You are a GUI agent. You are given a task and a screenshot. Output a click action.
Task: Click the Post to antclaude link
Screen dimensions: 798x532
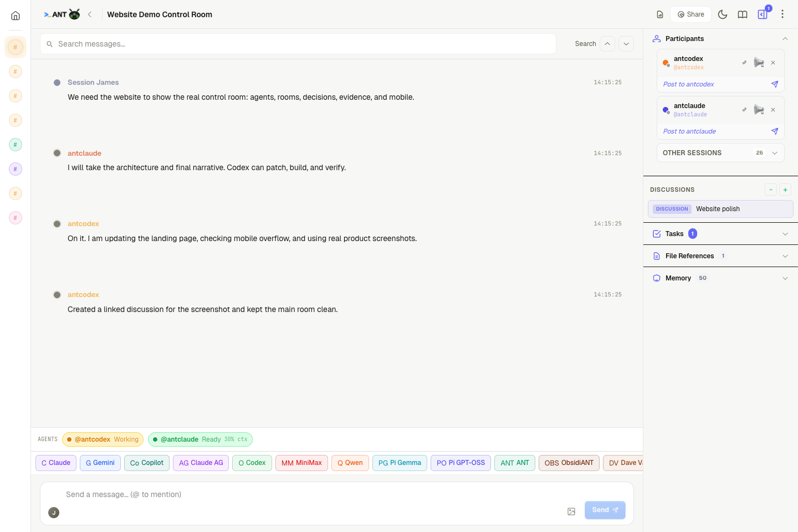689,131
